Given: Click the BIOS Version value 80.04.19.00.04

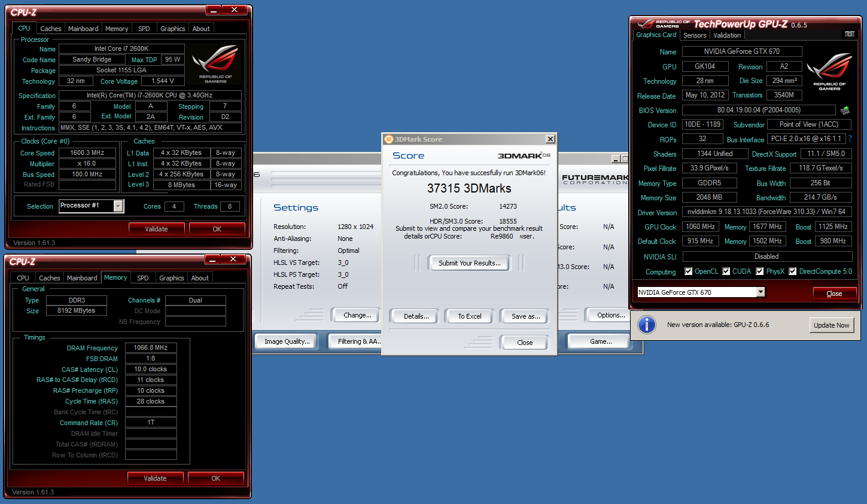Looking at the screenshot, I should click(759, 110).
